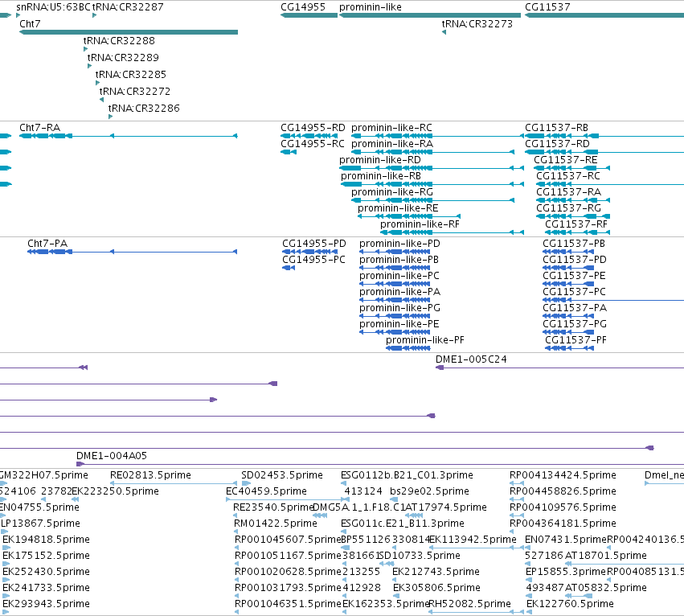Open the prominin-like-PG protein label
Image resolution: width=684 pixels, height=616 pixels.
400,308
